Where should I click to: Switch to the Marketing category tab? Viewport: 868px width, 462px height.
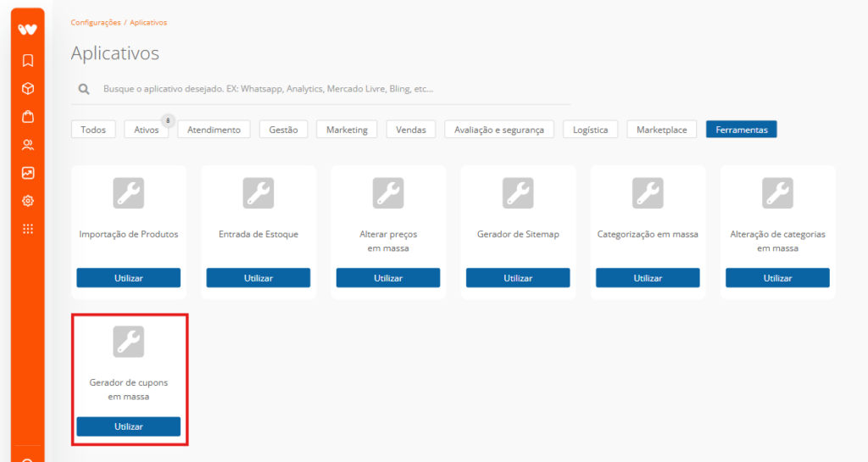[347, 130]
